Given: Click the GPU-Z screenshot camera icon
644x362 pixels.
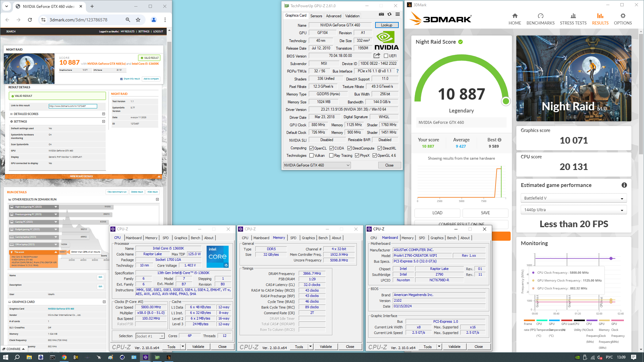Looking at the screenshot, I should click(381, 14).
